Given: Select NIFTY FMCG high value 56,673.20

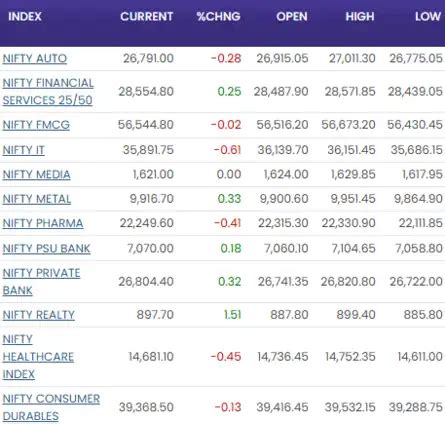Looking at the screenshot, I should click(x=348, y=125).
